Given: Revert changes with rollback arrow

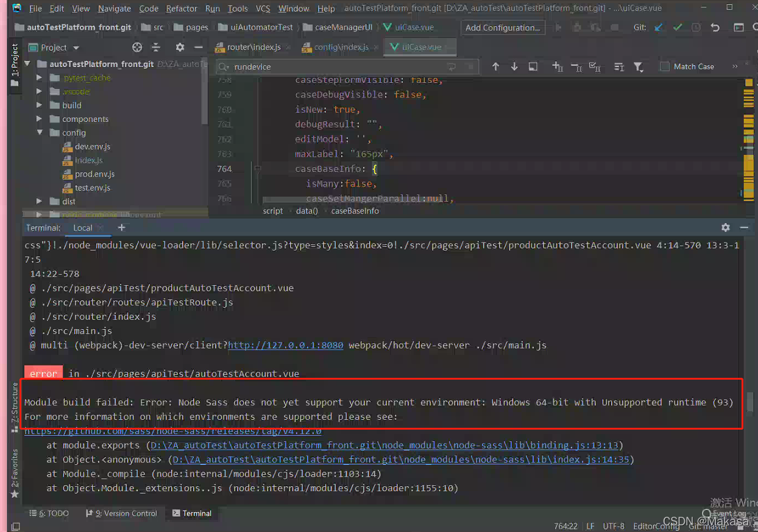Looking at the screenshot, I should click(715, 27).
